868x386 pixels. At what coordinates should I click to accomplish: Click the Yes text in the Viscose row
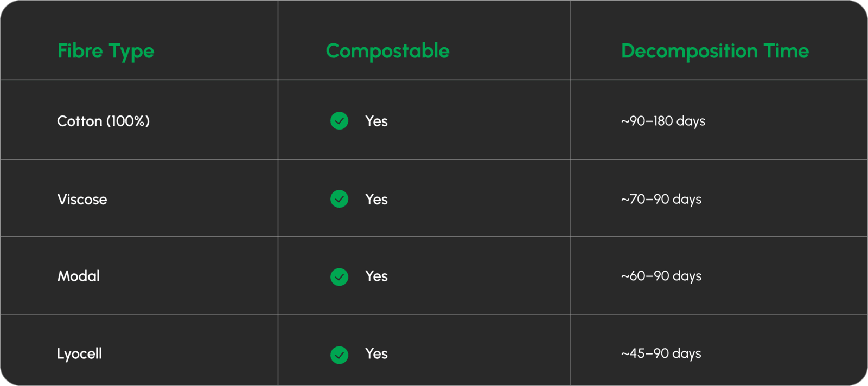pos(376,200)
